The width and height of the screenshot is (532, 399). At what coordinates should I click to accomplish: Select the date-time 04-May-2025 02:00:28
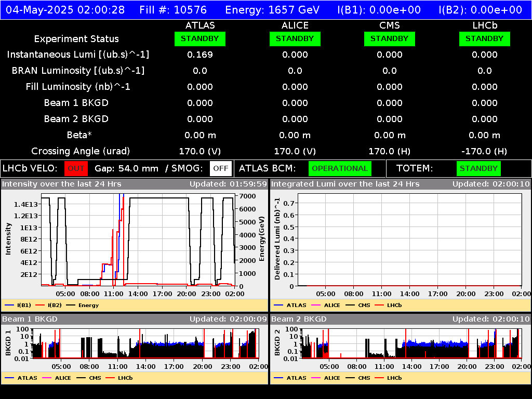click(65, 10)
